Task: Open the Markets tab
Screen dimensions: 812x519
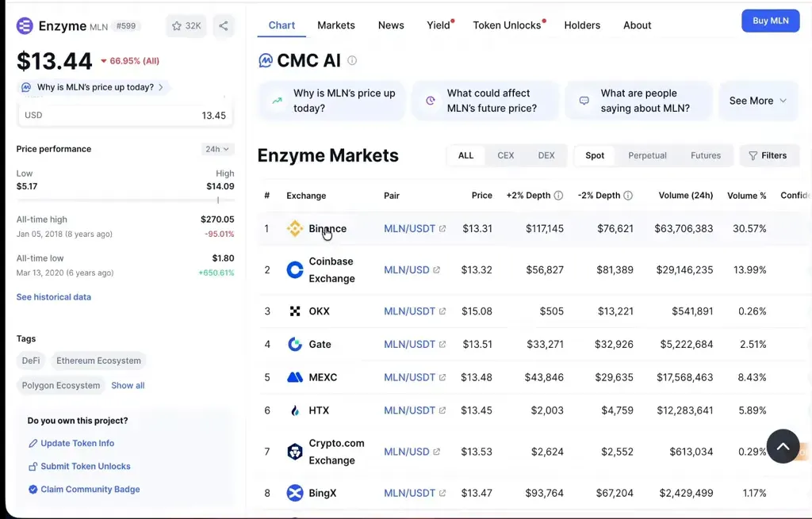Action: point(336,25)
